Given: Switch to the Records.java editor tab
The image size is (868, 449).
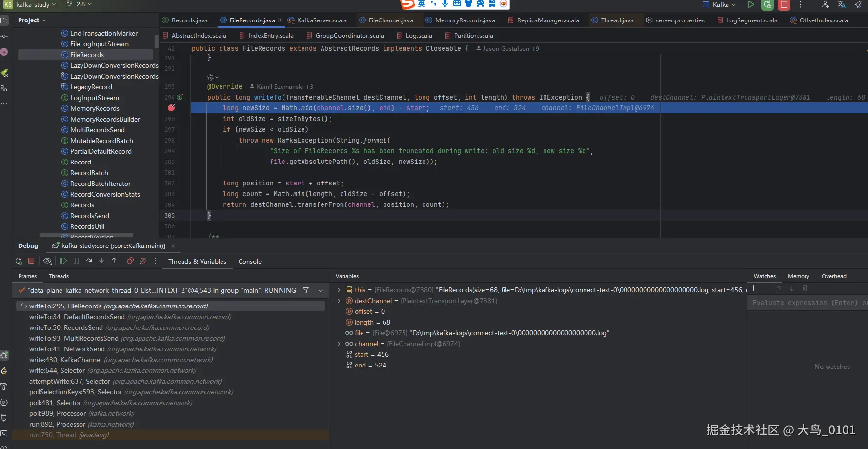Looking at the screenshot, I should (x=185, y=20).
